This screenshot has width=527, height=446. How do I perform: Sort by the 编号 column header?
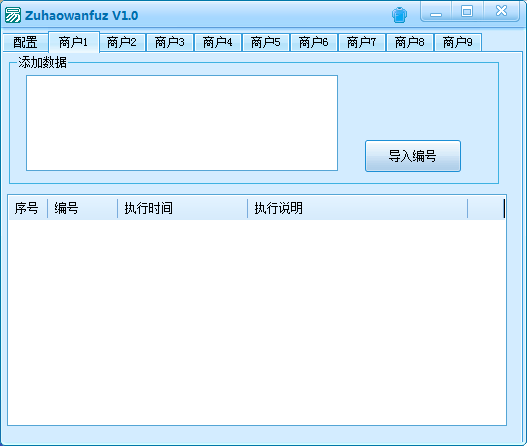coord(83,208)
